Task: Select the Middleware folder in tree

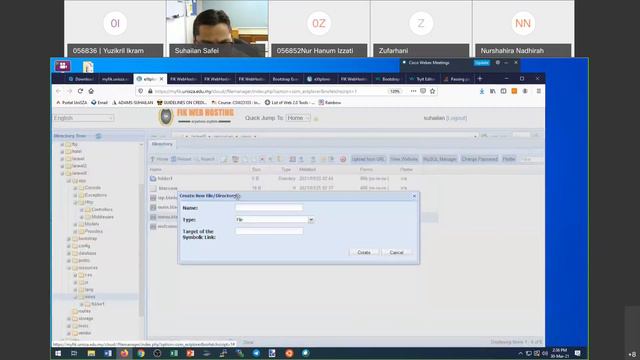Action: pos(103,217)
